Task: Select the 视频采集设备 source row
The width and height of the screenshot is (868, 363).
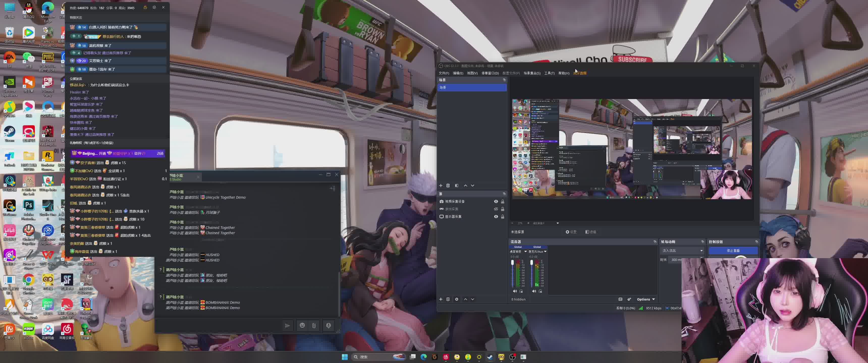Action: click(472, 202)
